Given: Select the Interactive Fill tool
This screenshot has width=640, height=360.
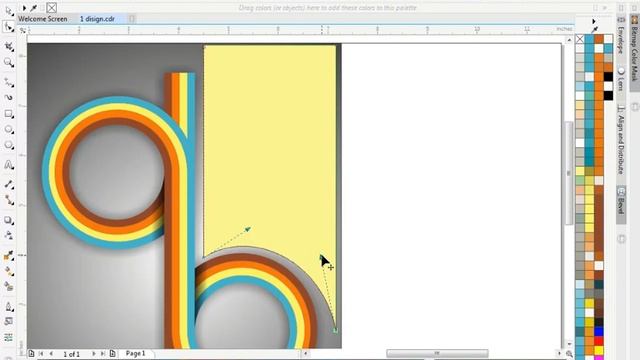Looking at the screenshot, I should click(x=9, y=271).
